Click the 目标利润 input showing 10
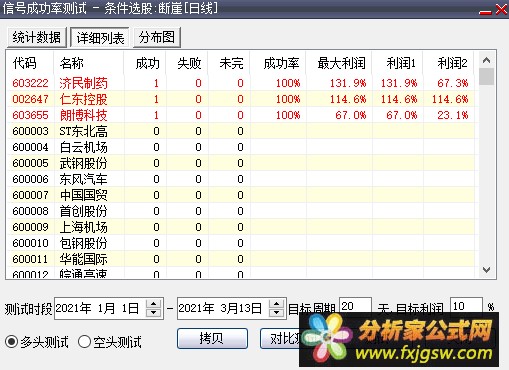 coord(466,306)
